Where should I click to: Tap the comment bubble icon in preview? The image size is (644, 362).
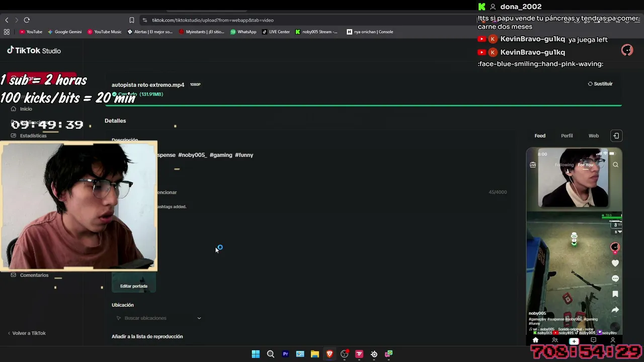615,279
